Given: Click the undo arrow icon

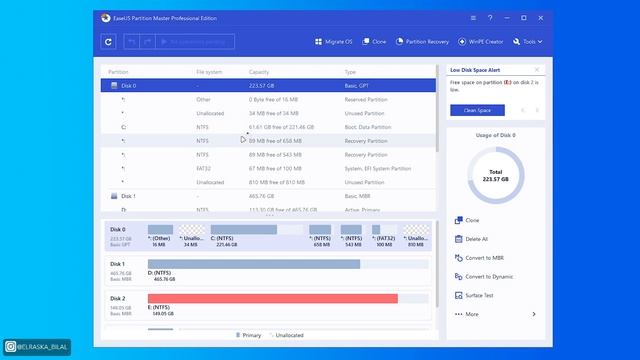Looking at the screenshot, I should point(131,42).
